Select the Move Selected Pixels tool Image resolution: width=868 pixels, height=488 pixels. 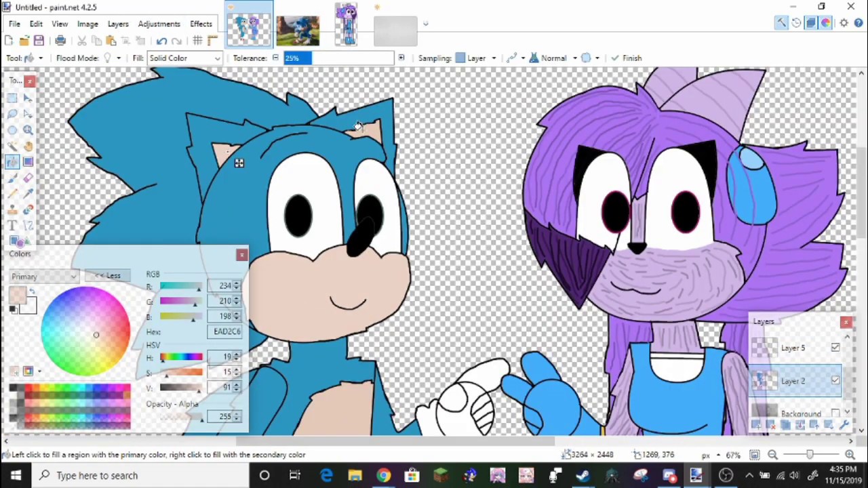[x=28, y=98]
